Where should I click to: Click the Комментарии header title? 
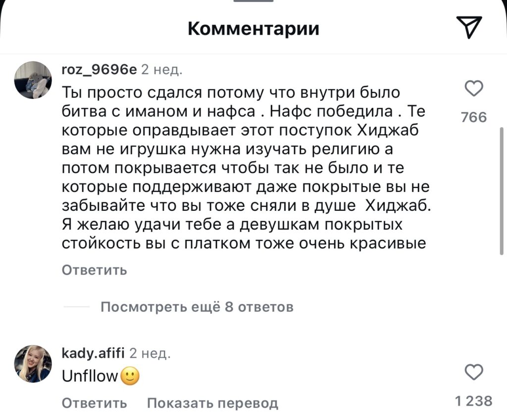coord(253,29)
